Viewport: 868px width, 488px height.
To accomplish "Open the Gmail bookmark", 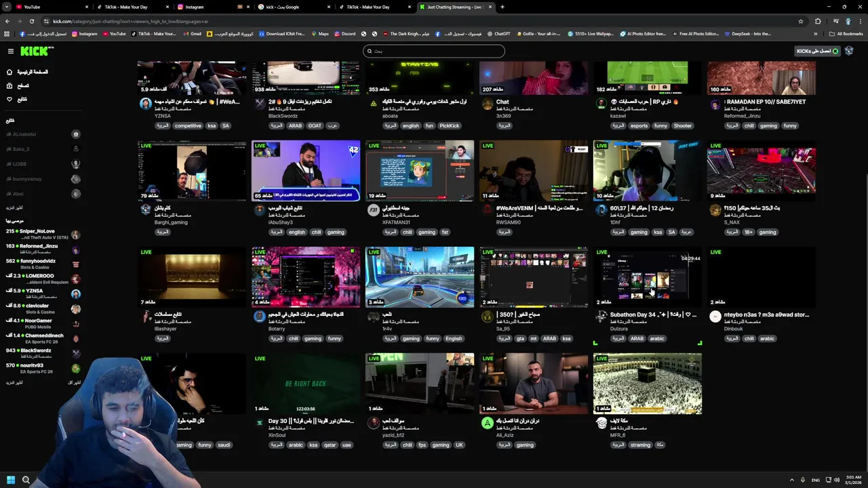I will [192, 34].
